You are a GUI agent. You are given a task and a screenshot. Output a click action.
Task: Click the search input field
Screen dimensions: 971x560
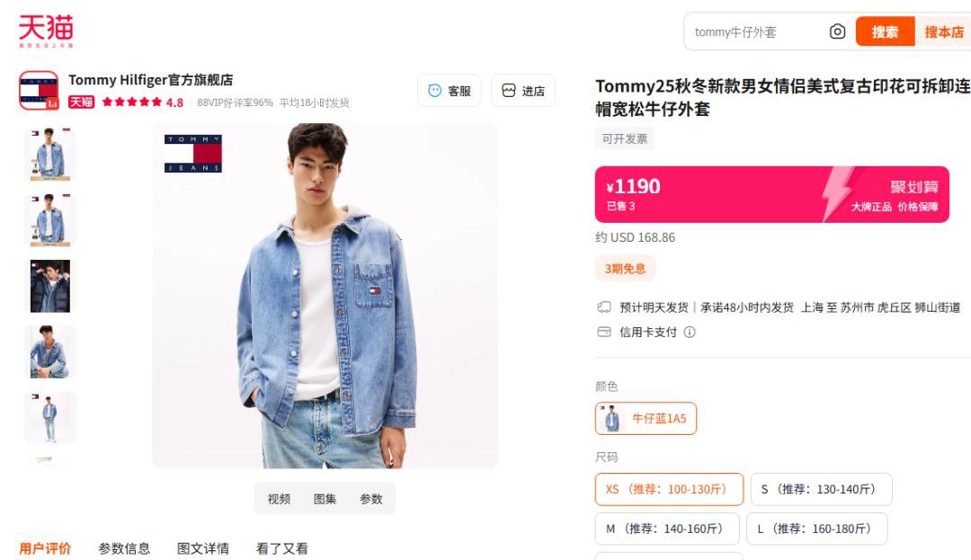[x=755, y=31]
